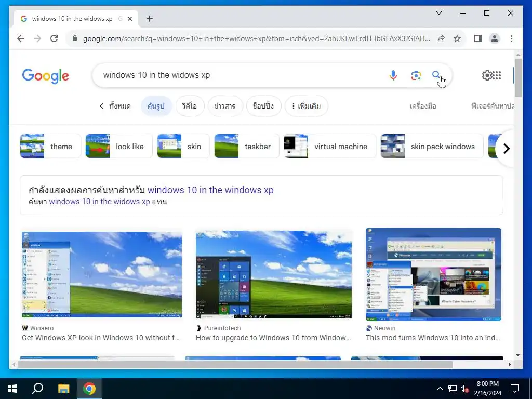Open This mod turns Windows 10 title

pos(433,338)
